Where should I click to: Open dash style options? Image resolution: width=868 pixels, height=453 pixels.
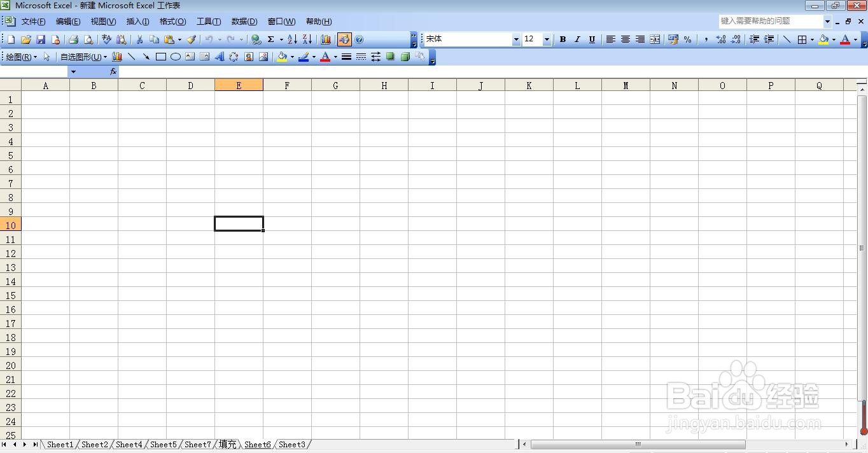pyautogui.click(x=361, y=57)
